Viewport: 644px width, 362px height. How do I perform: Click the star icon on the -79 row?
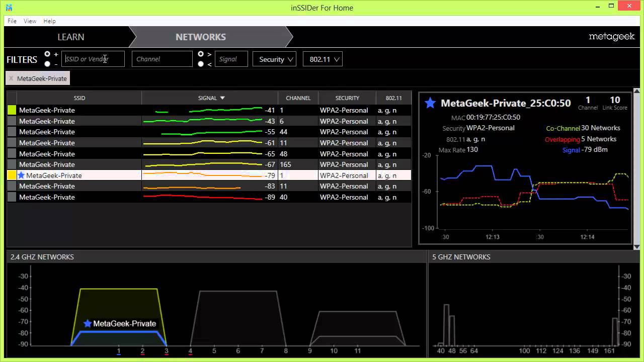pos(21,175)
